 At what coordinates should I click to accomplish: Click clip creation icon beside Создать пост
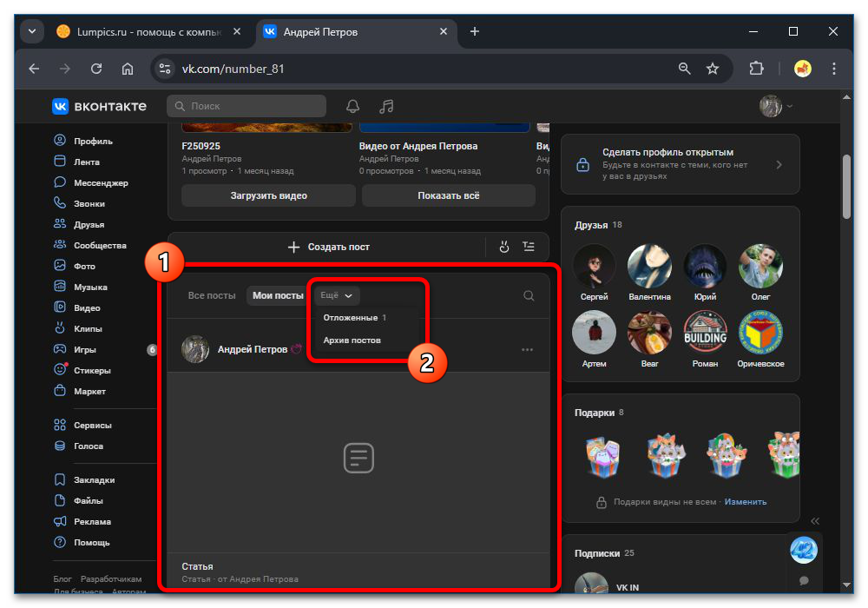503,247
